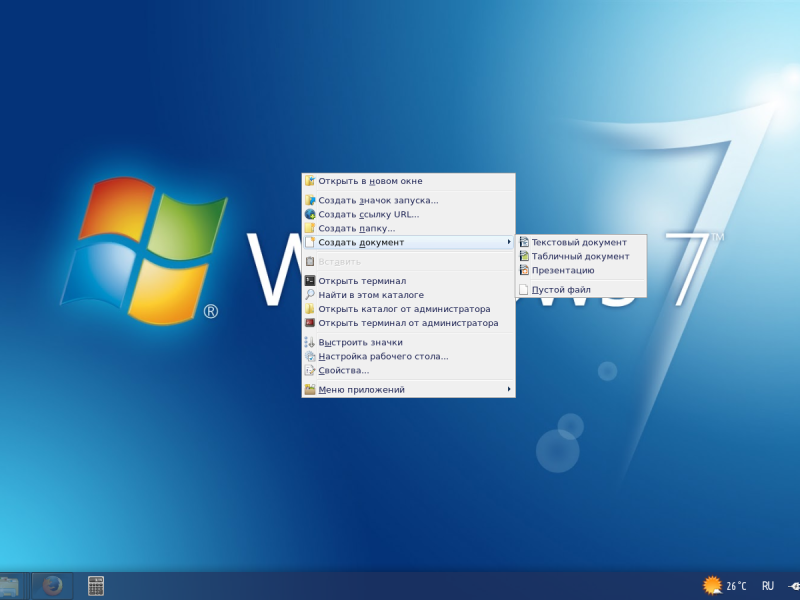The width and height of the screenshot is (800, 600).
Task: Open 'Свойства...' from the context menu
Action: (x=408, y=370)
